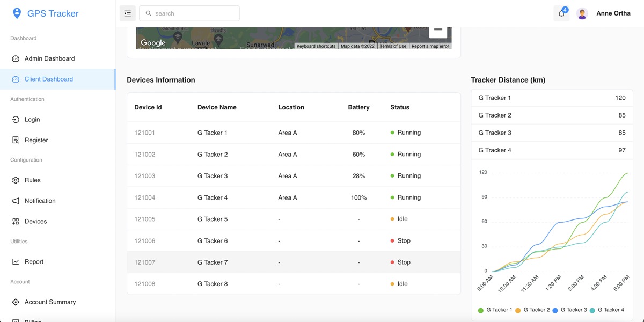Select the G Tacker 8 name cell
This screenshot has height=322, width=644.
click(x=213, y=284)
